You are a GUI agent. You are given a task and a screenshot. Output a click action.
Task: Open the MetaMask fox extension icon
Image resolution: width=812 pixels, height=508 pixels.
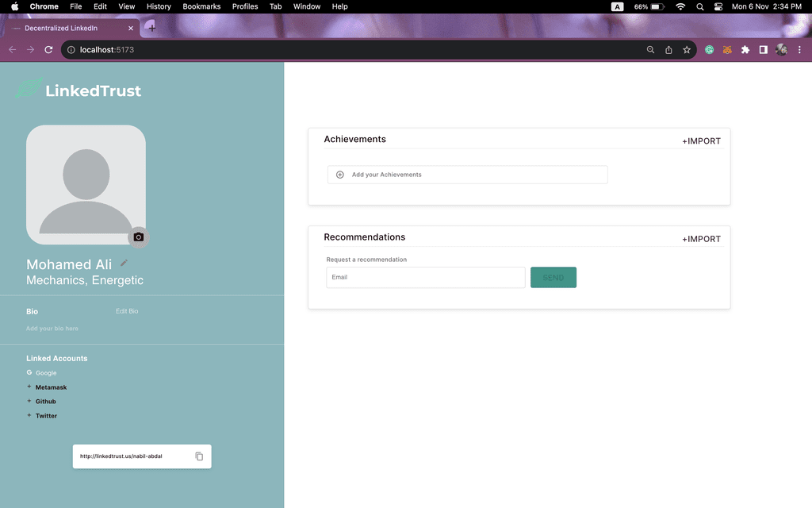tap(727, 50)
